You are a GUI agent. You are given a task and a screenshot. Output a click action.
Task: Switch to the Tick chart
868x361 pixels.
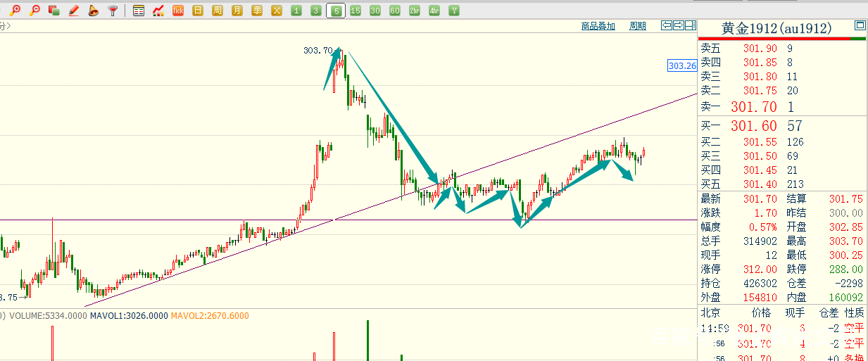pyautogui.click(x=178, y=11)
